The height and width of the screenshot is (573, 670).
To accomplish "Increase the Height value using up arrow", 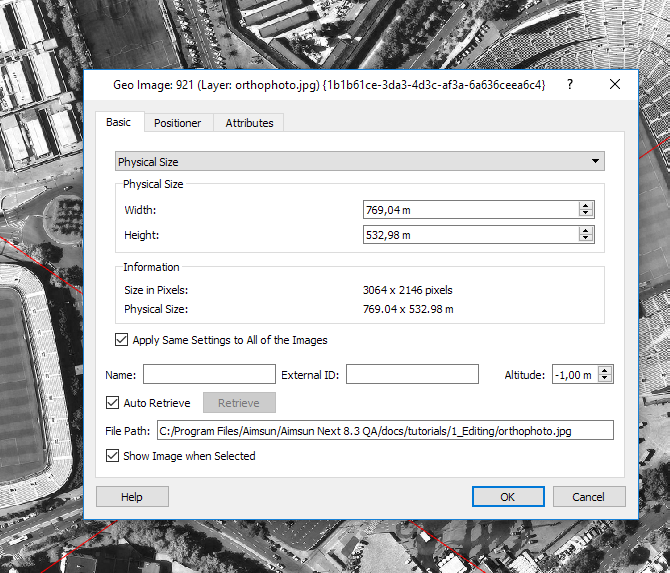I will [x=586, y=231].
